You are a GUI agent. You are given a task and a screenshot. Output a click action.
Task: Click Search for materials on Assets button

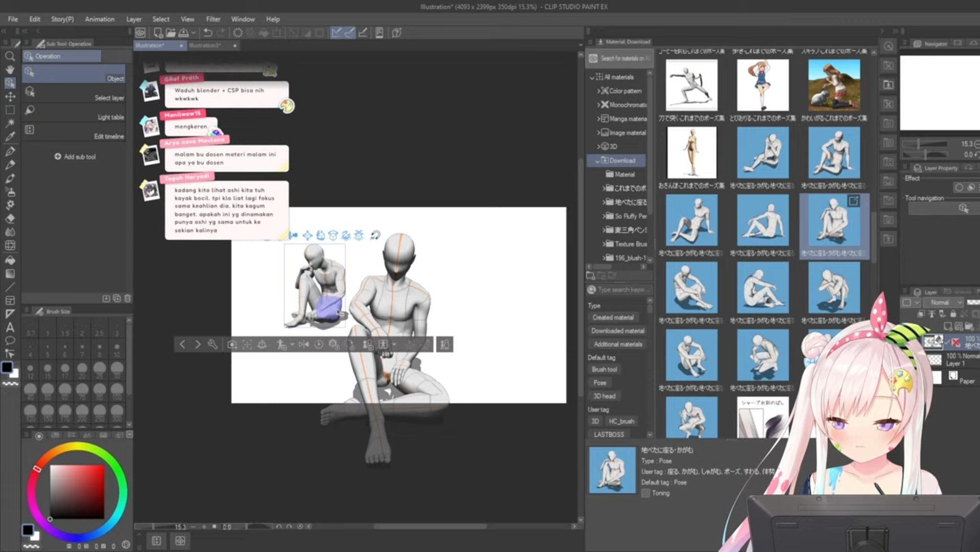(619, 58)
